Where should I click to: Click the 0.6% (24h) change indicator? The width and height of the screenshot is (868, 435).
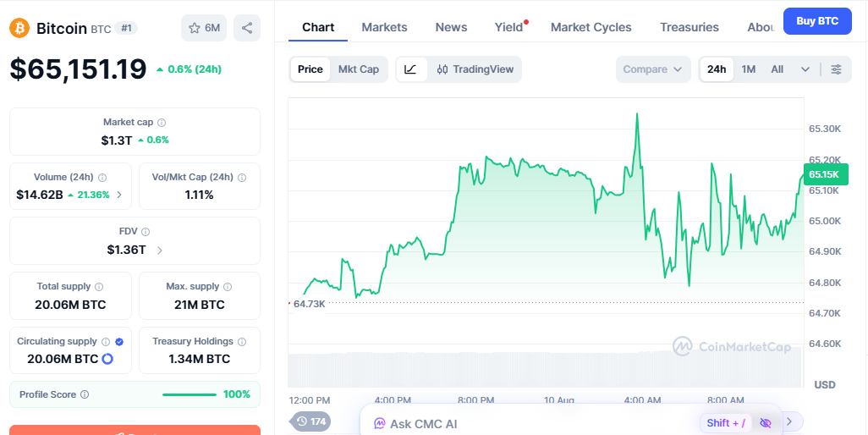[189, 69]
